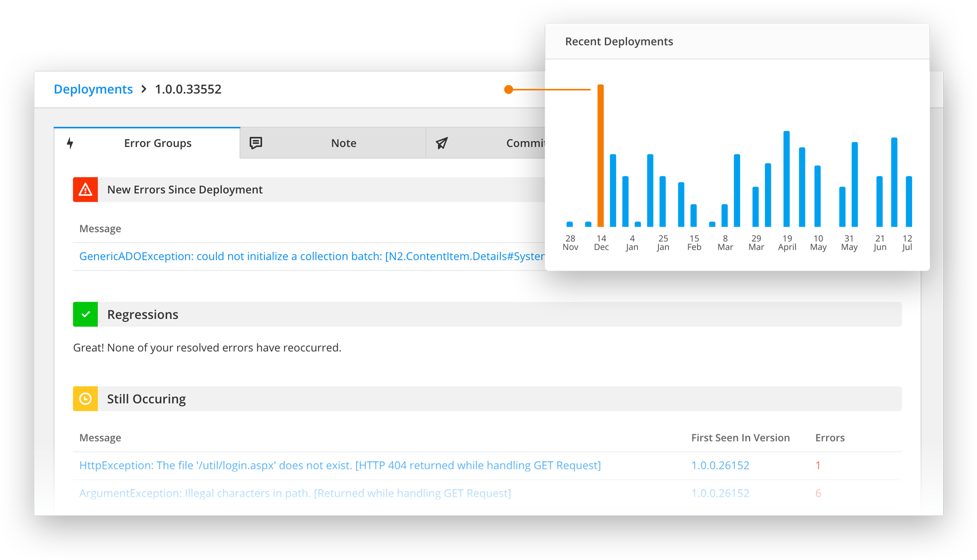Click the orange callout dot near the breadcrumb
This screenshot has height=560, width=977.
(x=508, y=89)
